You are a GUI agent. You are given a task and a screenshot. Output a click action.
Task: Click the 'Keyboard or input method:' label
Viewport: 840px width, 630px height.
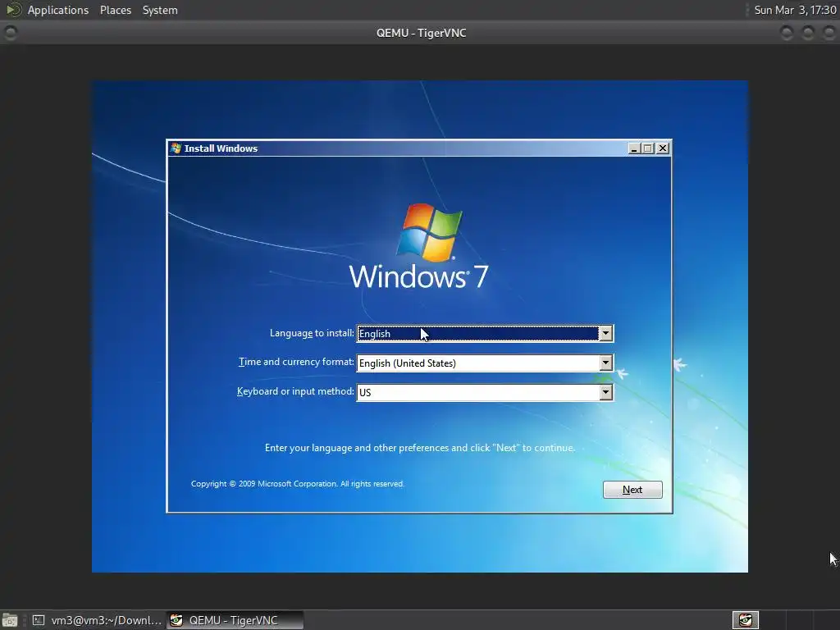coord(295,391)
